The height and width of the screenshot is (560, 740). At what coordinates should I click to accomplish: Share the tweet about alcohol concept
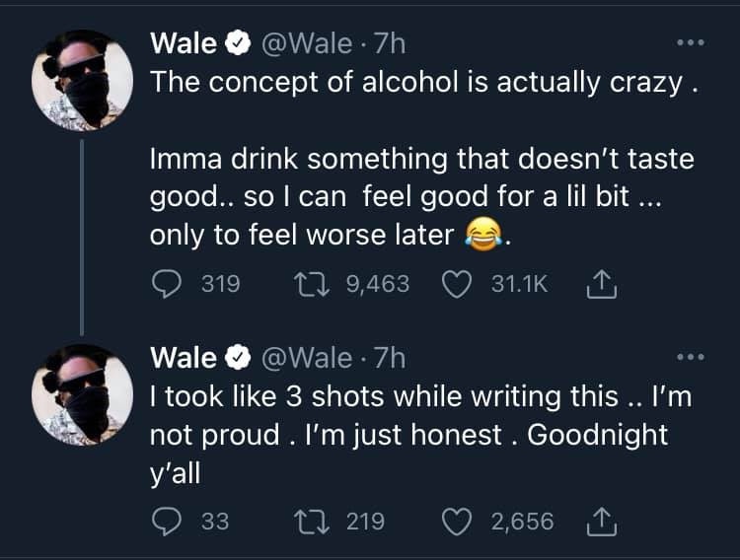(x=601, y=284)
